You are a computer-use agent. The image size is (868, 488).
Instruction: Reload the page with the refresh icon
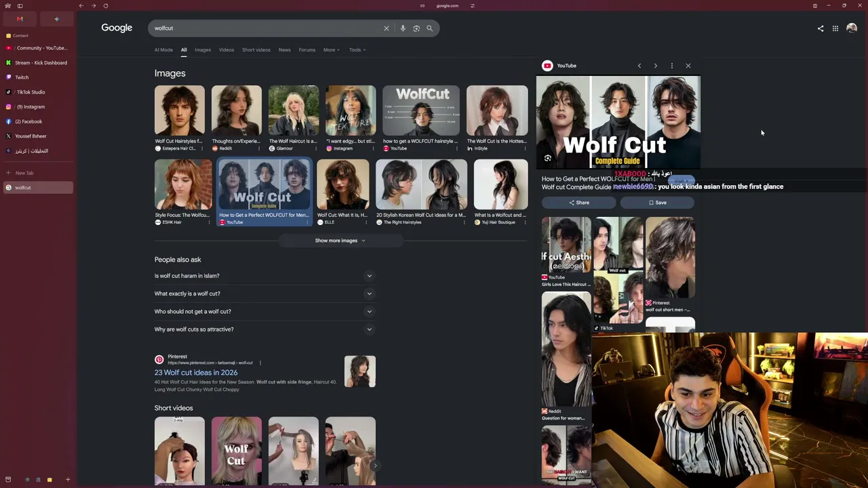click(x=105, y=5)
